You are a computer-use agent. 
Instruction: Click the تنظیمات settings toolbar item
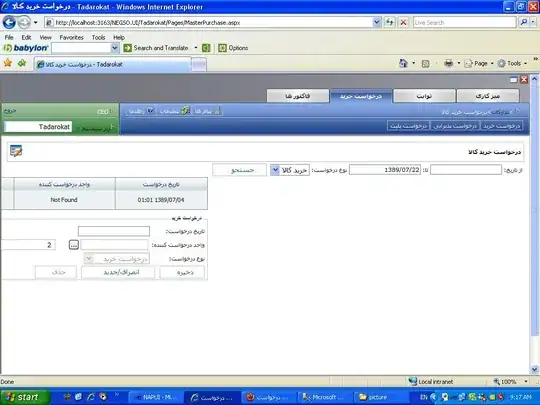[x=175, y=111]
